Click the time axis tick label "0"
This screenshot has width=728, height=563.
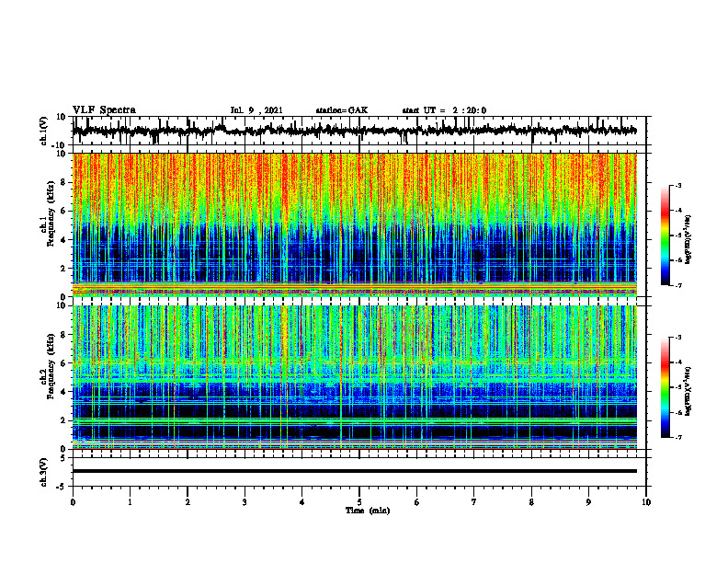click(73, 502)
